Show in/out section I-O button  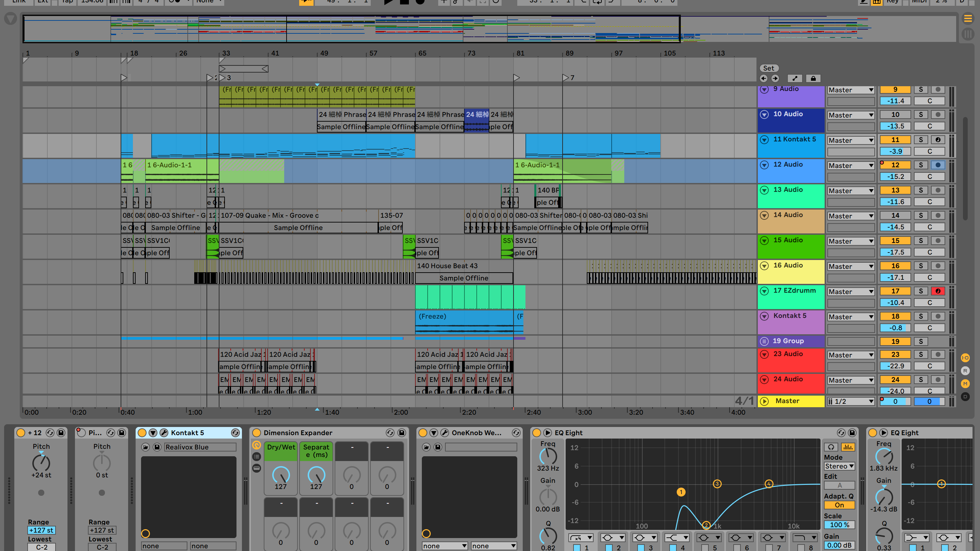coord(965,358)
